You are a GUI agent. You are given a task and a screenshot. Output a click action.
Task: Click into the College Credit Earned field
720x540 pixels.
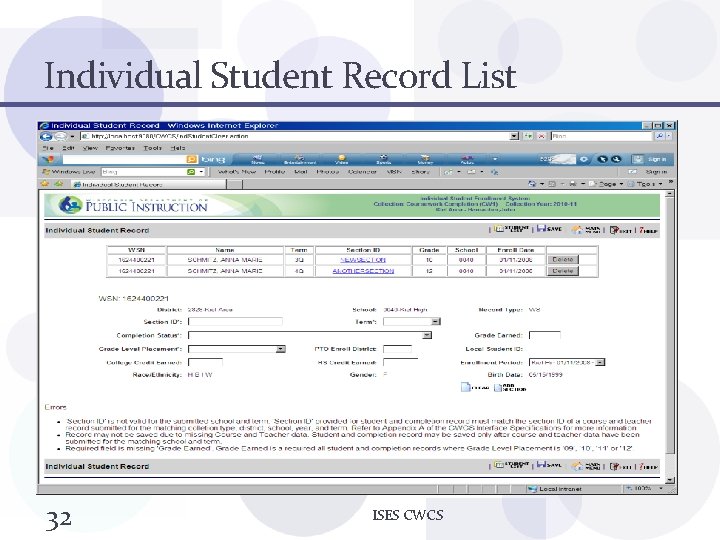[205, 362]
